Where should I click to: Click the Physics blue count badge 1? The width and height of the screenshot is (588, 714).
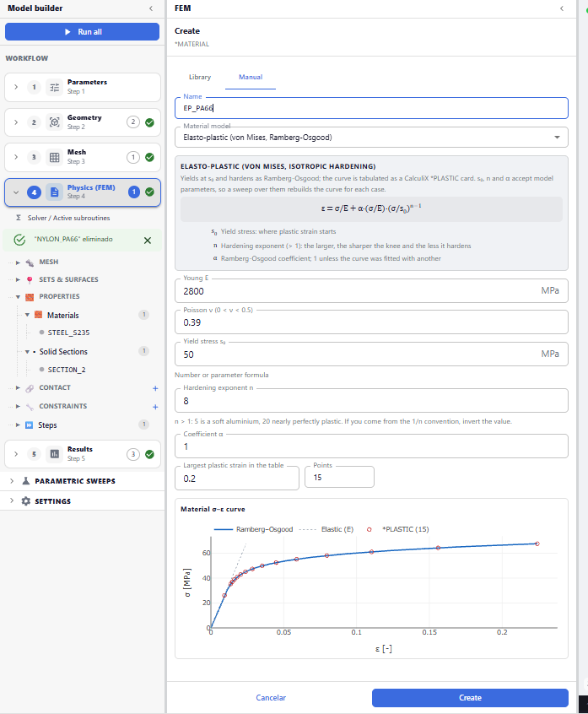(134, 192)
